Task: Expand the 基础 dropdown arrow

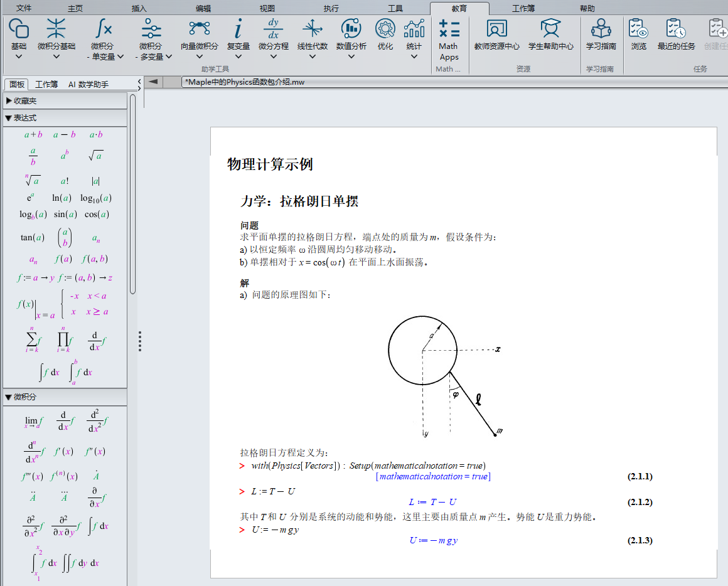Action: pyautogui.click(x=19, y=57)
